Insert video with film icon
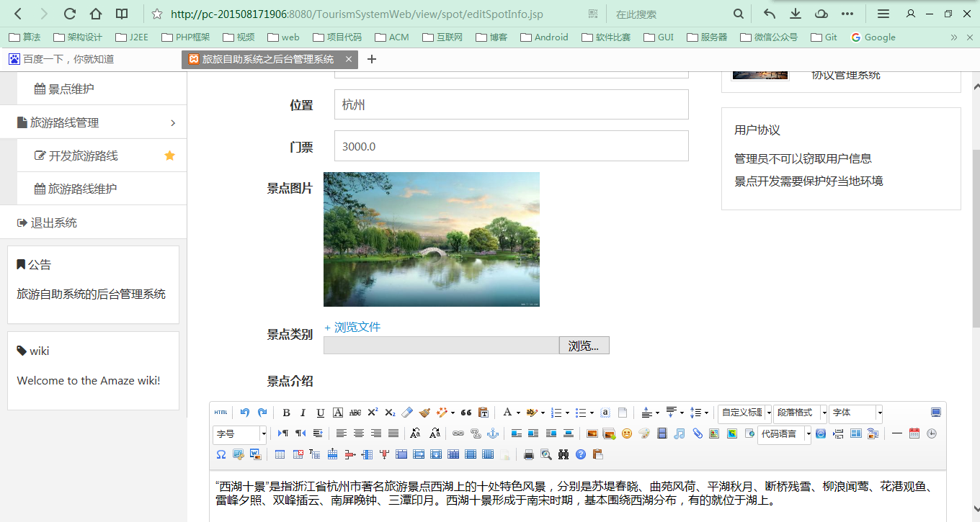The height and width of the screenshot is (522, 980). tap(662, 433)
